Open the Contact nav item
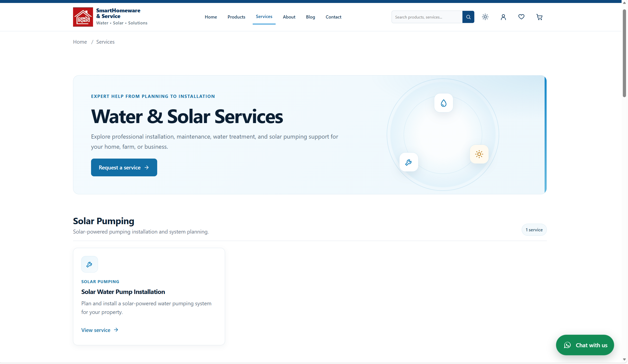This screenshot has width=628, height=364. (x=334, y=17)
